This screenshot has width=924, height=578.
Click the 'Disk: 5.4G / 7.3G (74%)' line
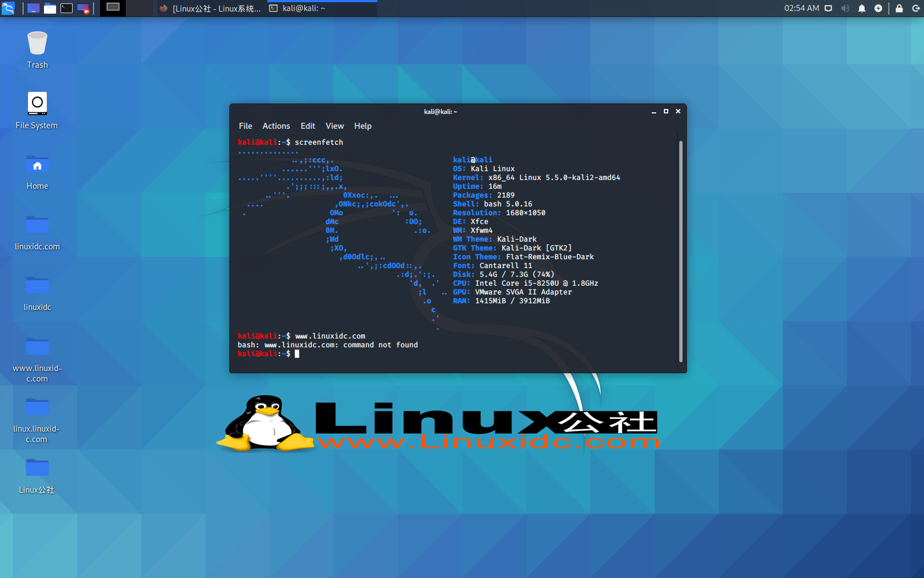(504, 275)
